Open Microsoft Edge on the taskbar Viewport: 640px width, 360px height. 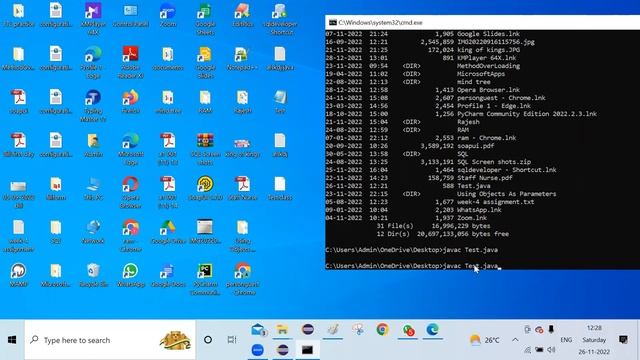pos(432,330)
